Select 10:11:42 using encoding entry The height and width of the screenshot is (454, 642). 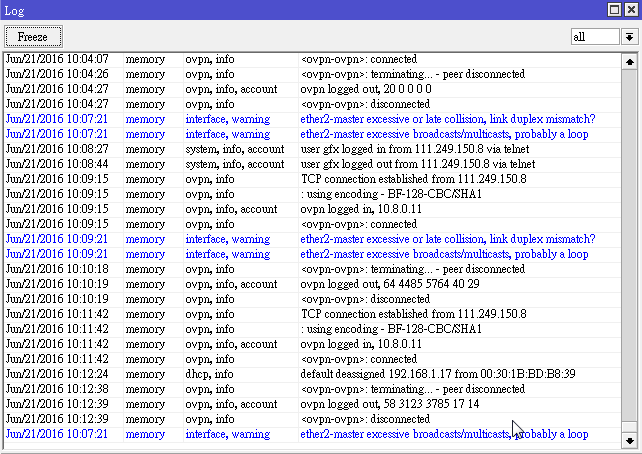[313, 329]
